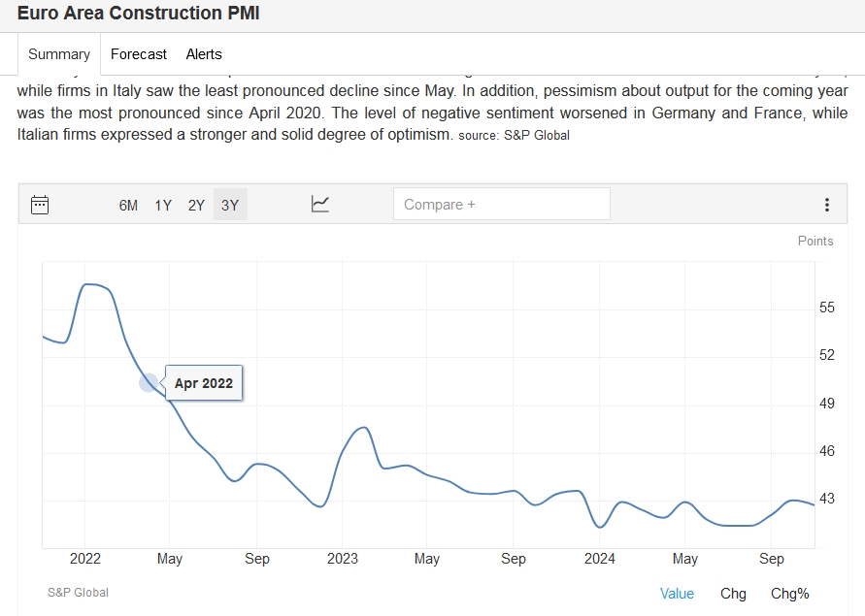This screenshot has height=616, width=865.
Task: Select the 1Y time range
Action: click(x=163, y=205)
